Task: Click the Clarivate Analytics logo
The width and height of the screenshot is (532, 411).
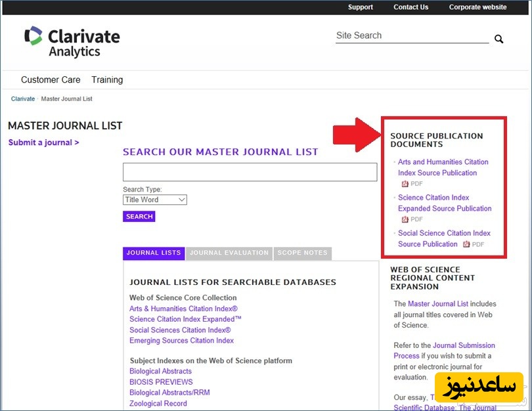Action: [x=72, y=42]
